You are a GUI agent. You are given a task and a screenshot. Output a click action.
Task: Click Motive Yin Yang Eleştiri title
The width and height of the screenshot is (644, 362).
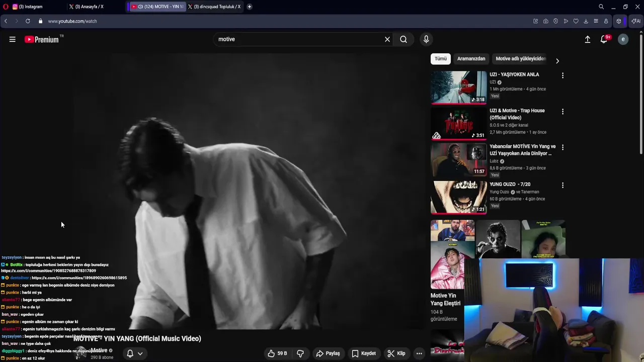point(445,300)
